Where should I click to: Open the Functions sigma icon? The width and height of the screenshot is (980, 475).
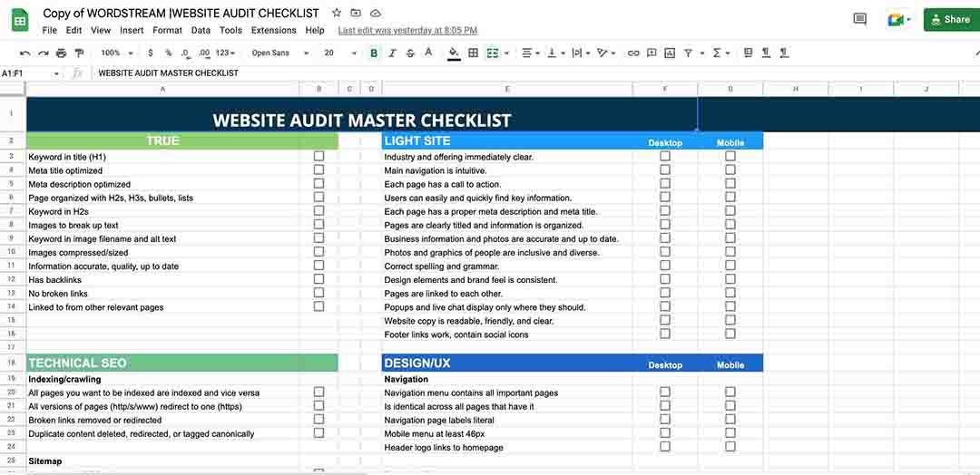tap(717, 53)
